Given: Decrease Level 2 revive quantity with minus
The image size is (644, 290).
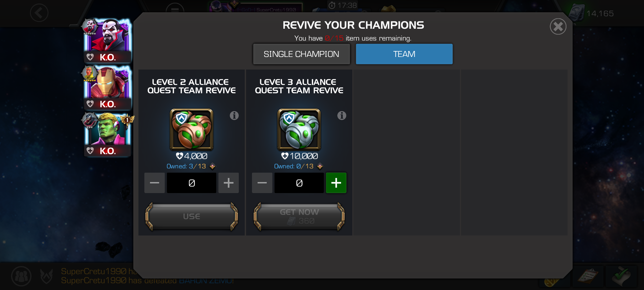Looking at the screenshot, I should (155, 183).
